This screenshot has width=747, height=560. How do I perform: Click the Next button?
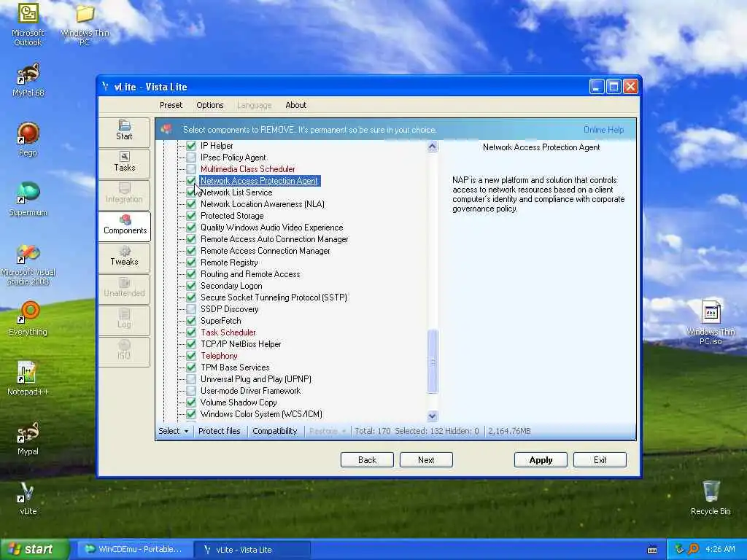426,460
